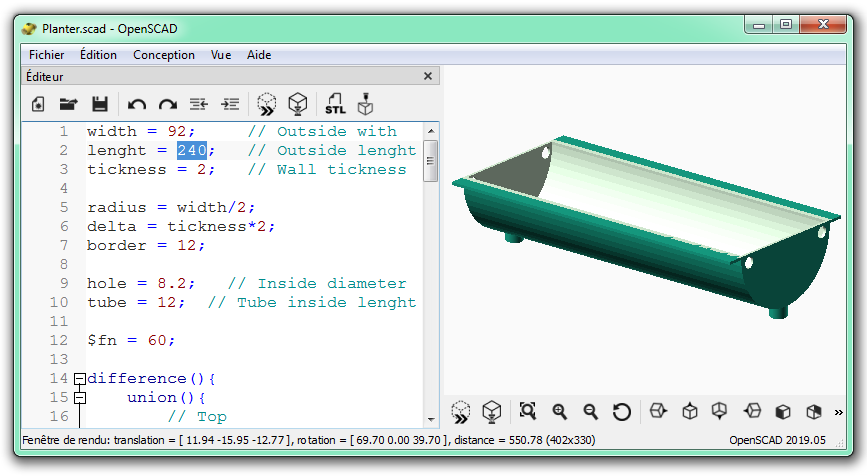Switch to the Right view
The height and width of the screenshot is (476, 867).
coord(659,411)
